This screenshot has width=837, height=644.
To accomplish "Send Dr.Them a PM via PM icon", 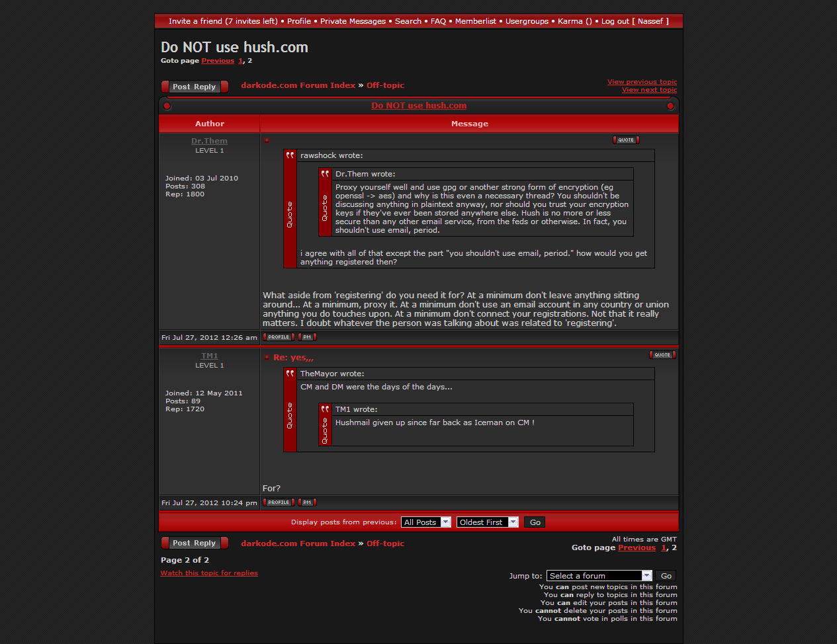I will pos(307,337).
